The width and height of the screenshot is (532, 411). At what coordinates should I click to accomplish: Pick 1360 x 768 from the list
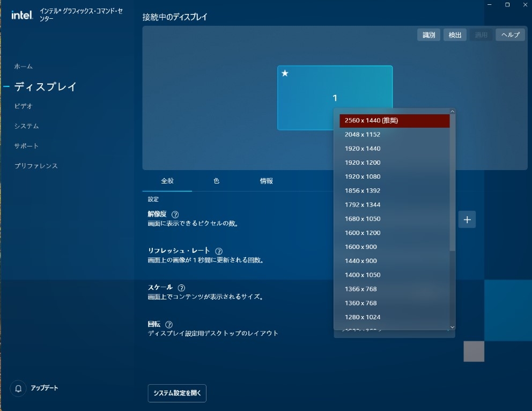point(395,303)
